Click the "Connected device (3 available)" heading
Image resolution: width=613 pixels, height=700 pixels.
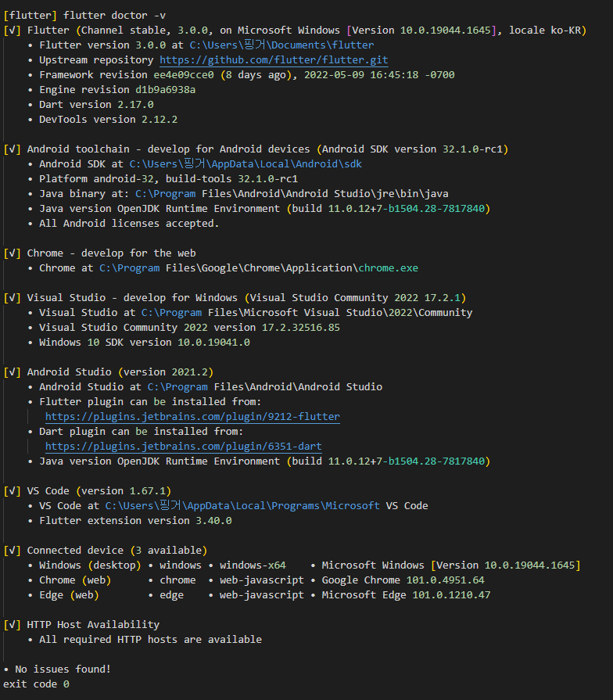106,551
